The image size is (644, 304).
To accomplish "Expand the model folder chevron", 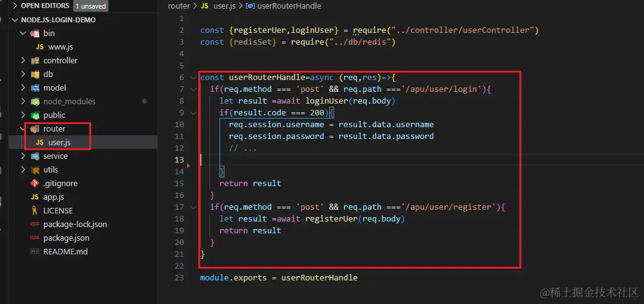I will click(23, 87).
